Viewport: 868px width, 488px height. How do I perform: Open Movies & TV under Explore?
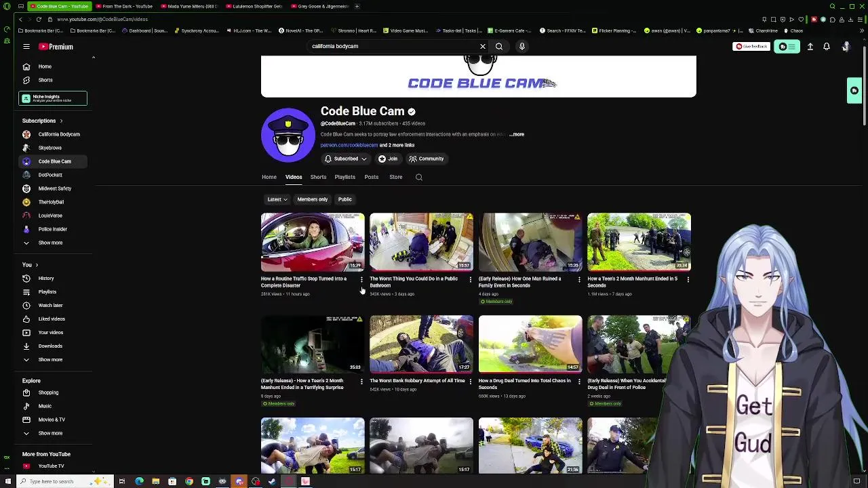53,420
